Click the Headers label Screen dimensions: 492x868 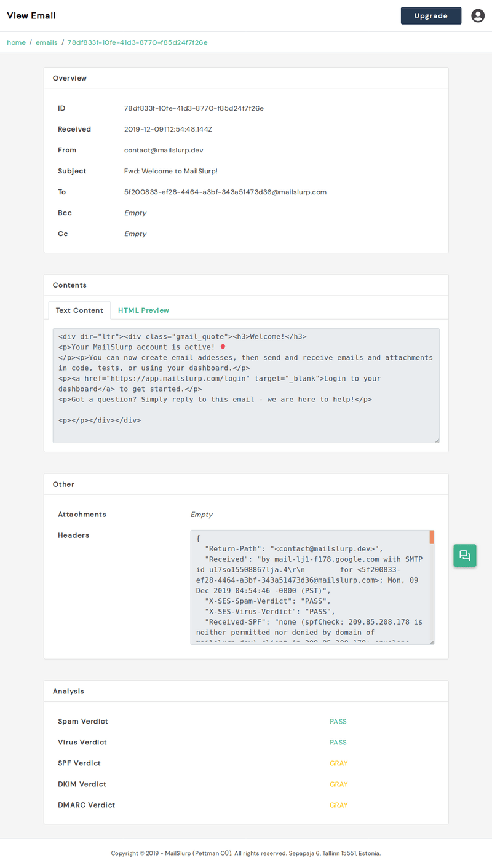coord(73,535)
